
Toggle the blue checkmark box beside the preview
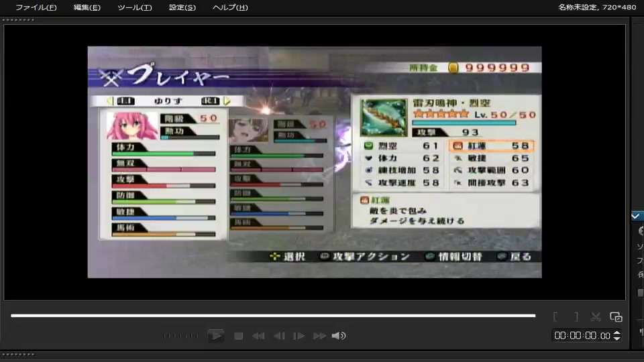coord(637,216)
